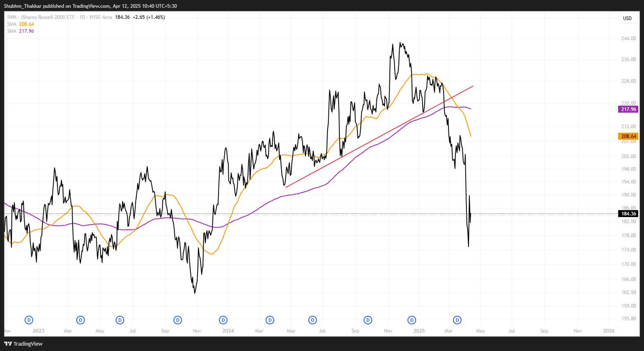644x351 pixels.
Task: Click the published-on header text at top
Action: click(90, 6)
